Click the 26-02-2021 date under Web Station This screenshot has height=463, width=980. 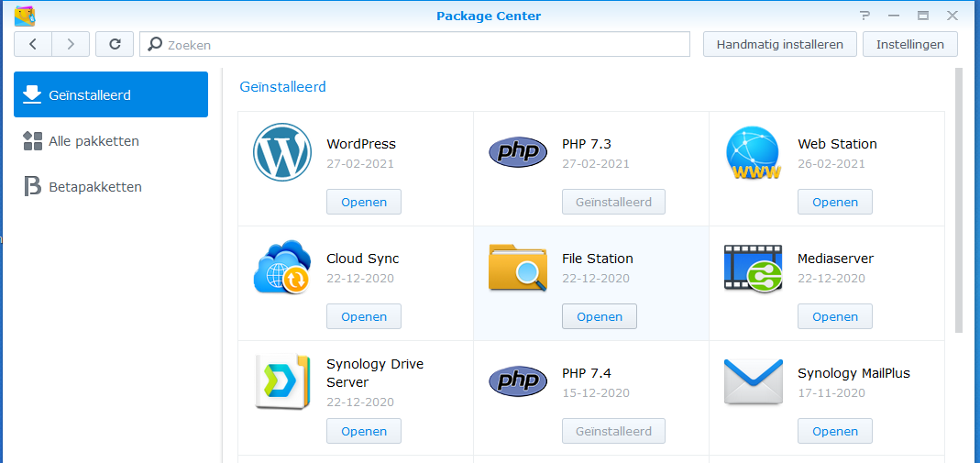(831, 164)
